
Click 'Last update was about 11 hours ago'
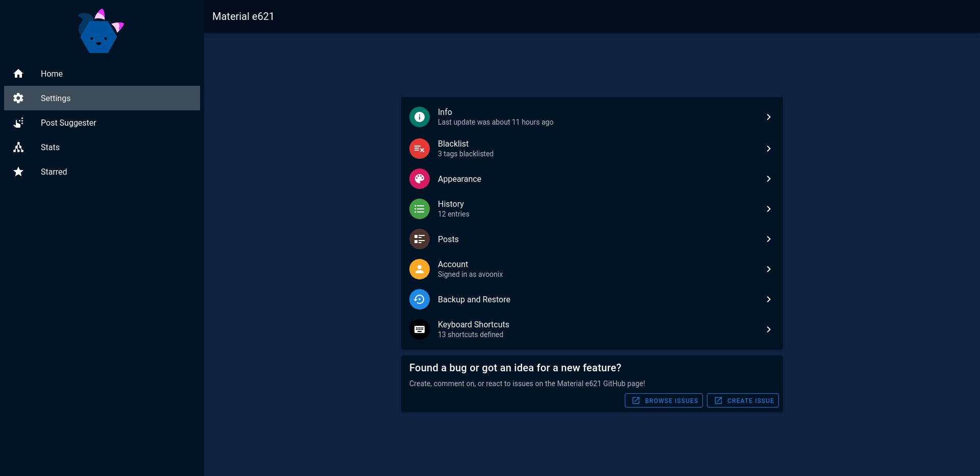(x=496, y=122)
